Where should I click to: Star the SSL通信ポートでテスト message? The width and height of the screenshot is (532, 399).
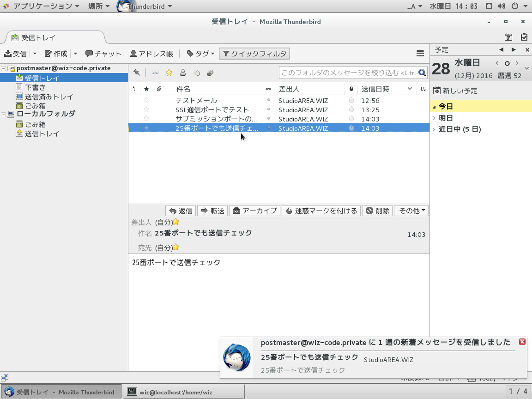pyautogui.click(x=146, y=109)
